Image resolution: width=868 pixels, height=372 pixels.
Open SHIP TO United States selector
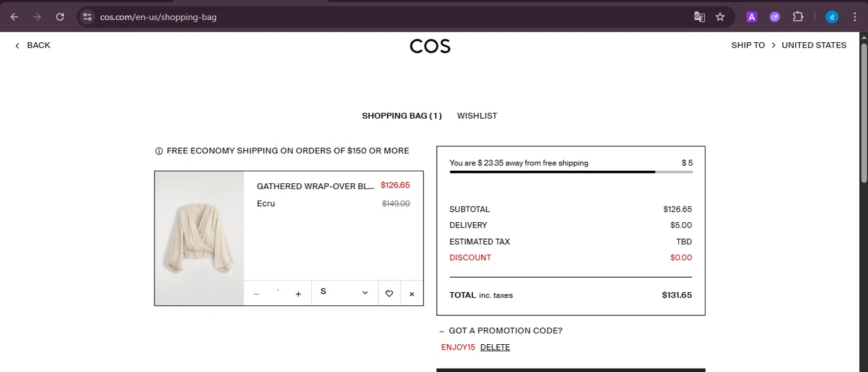(x=789, y=45)
